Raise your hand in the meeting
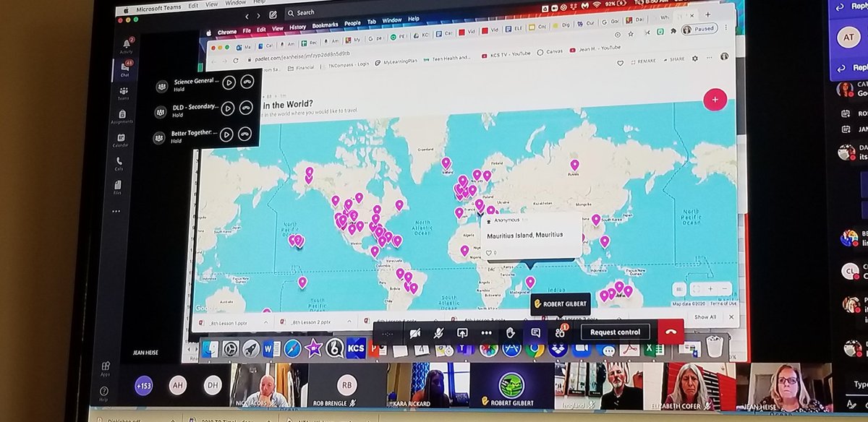 511,332
